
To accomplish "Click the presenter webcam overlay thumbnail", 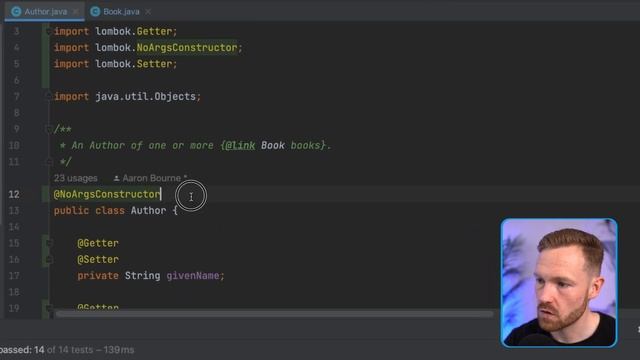I will (559, 283).
